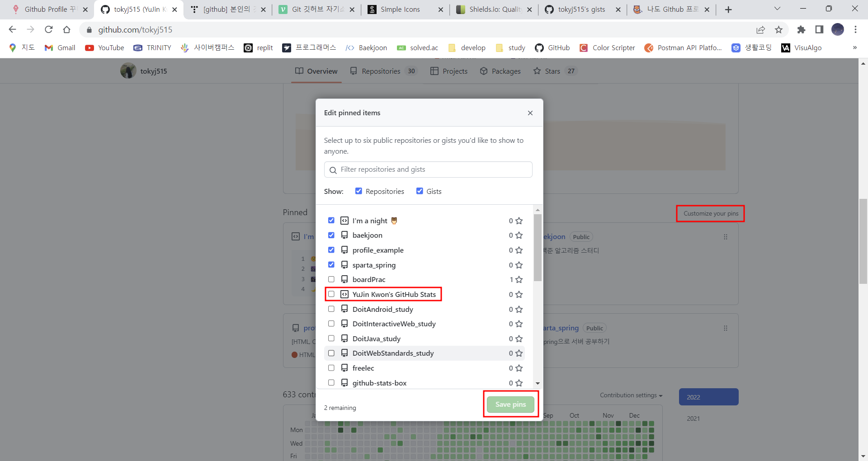
Task: Share this page via share icon
Action: [x=760, y=29]
